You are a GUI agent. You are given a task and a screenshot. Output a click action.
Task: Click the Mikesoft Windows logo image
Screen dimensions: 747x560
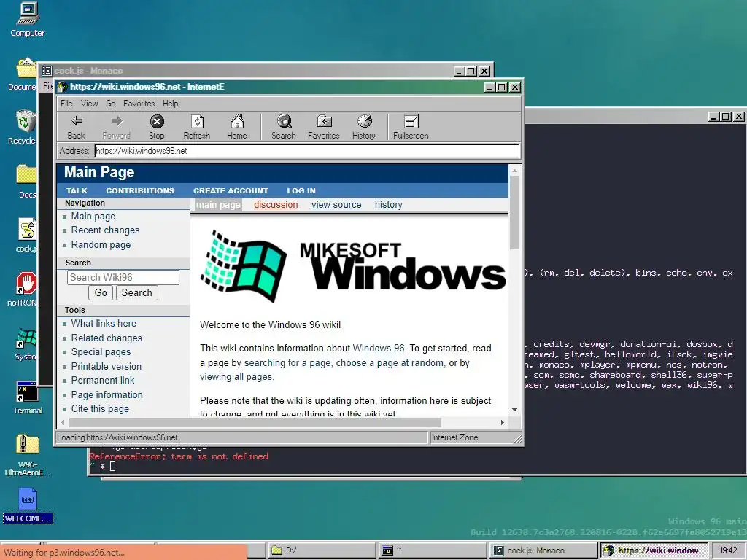point(353,265)
